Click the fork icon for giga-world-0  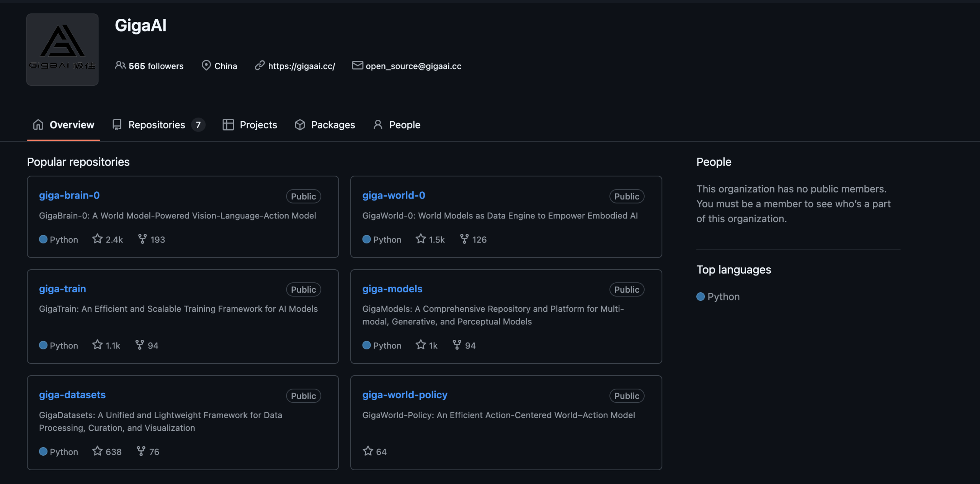(x=464, y=239)
